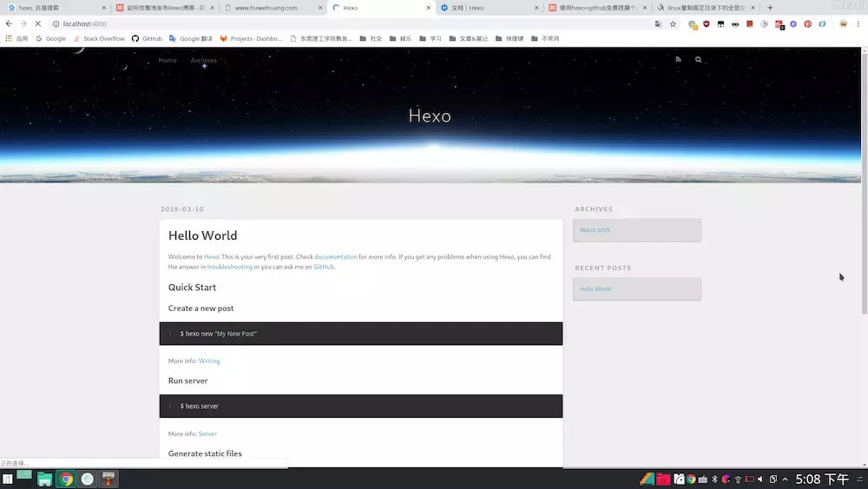
Task: Open the Wi-Fi network tray icon
Action: click(738, 479)
